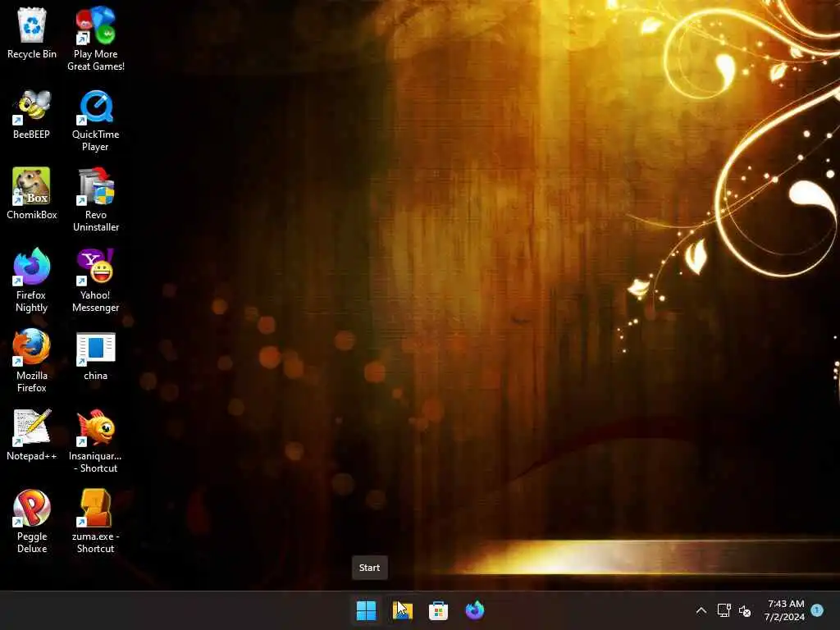Launch Firefox Nightly from the taskbar
This screenshot has width=840, height=630.
[x=475, y=610]
